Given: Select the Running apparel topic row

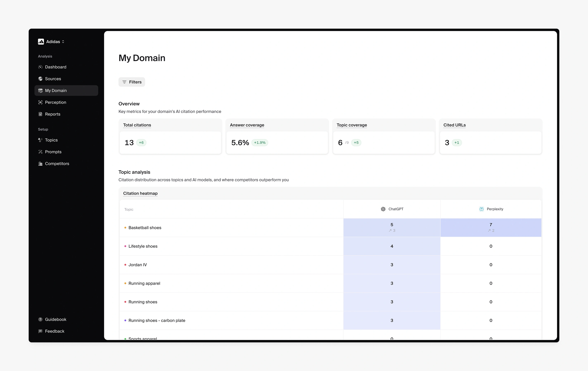Looking at the screenshot, I should [231, 283].
